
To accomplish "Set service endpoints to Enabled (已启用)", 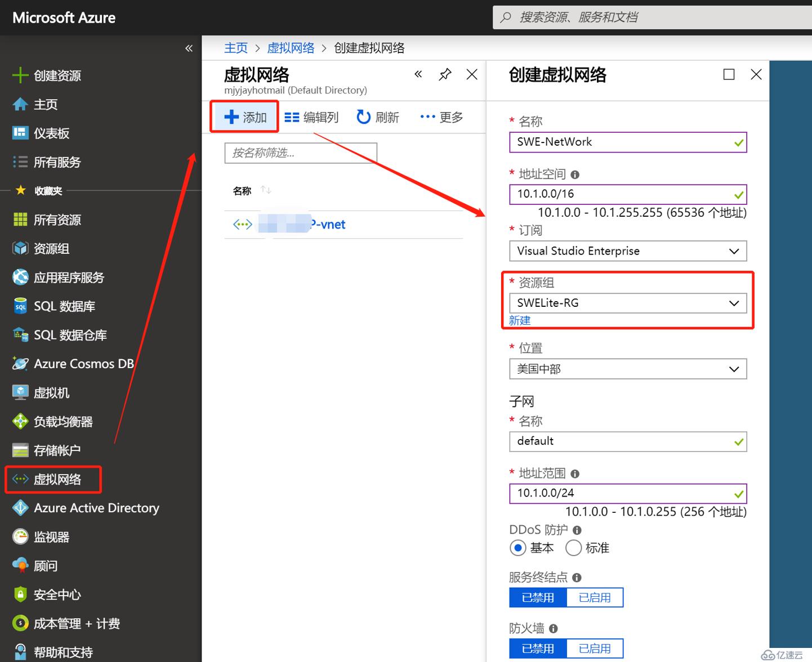I will 595,597.
